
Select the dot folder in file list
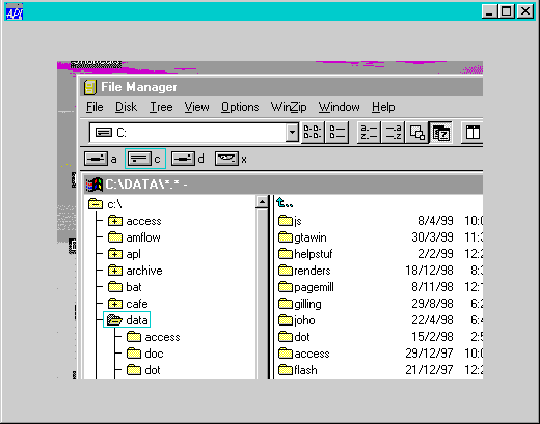[293, 337]
